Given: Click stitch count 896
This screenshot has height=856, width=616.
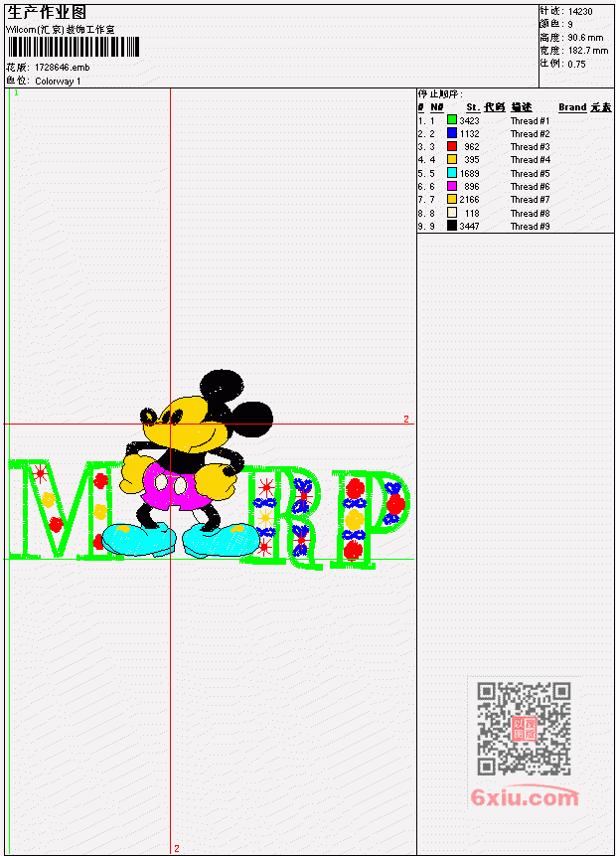Looking at the screenshot, I should [x=471, y=187].
